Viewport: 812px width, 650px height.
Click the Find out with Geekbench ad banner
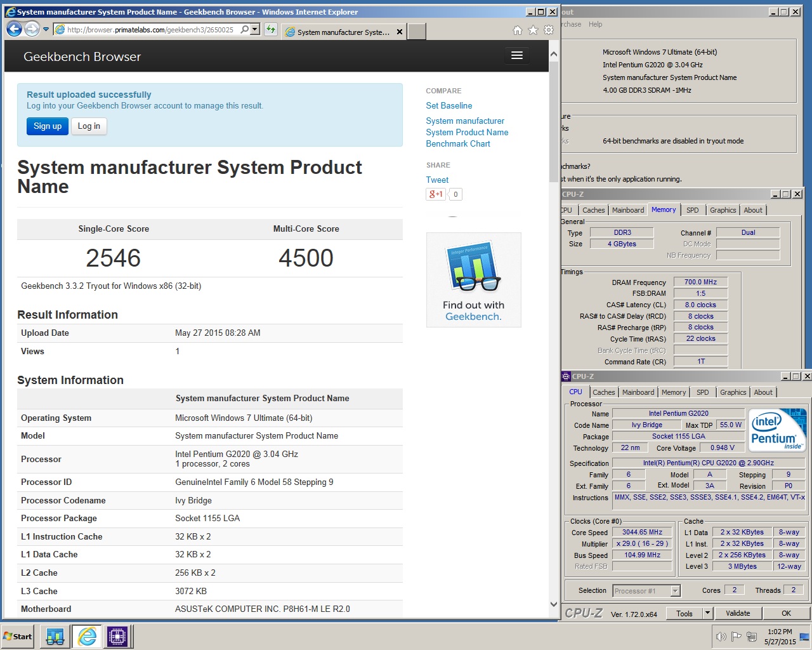click(473, 280)
